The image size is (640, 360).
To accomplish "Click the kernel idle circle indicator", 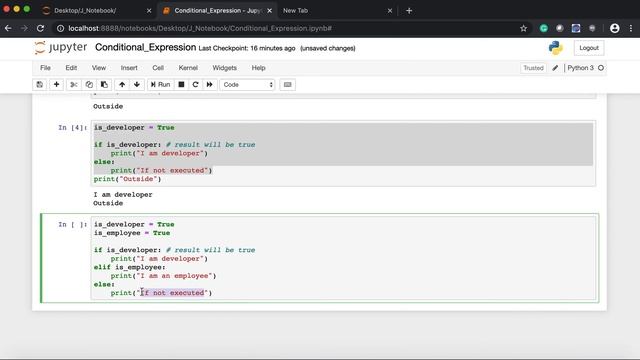I will [601, 68].
